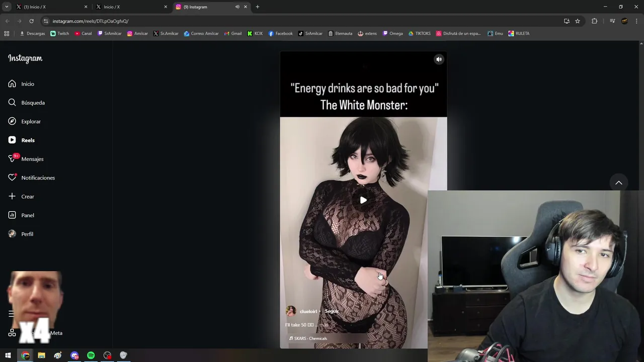
Task: Open the browser Extensions puzzle icon
Action: coord(594,21)
